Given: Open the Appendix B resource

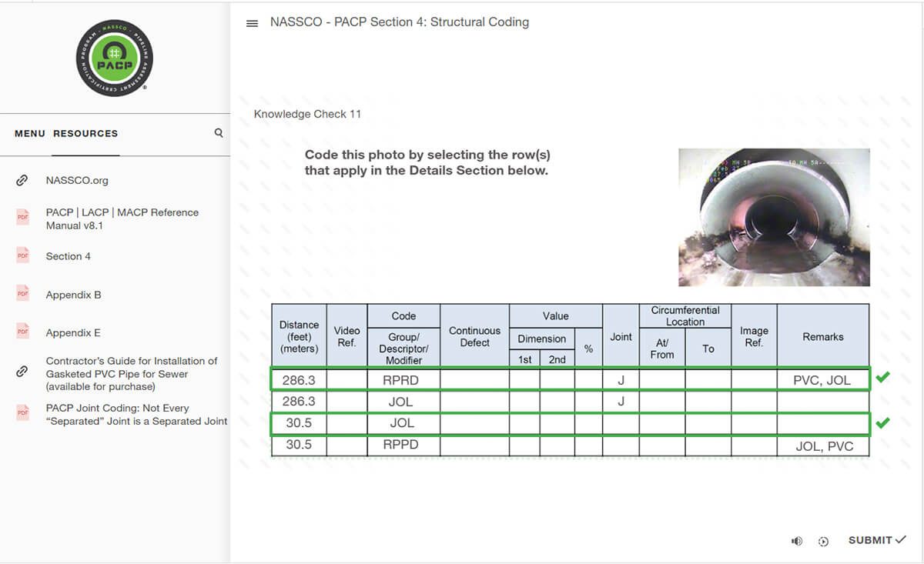Looking at the screenshot, I should click(x=73, y=295).
